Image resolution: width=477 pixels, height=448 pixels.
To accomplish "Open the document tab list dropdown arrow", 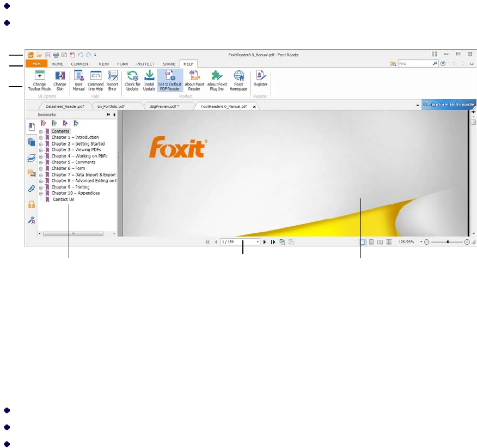I will 417,105.
